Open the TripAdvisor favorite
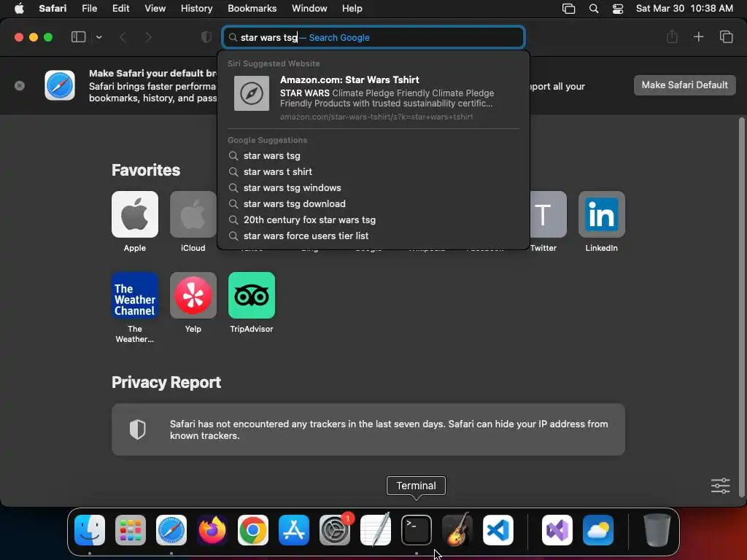 pos(252,295)
